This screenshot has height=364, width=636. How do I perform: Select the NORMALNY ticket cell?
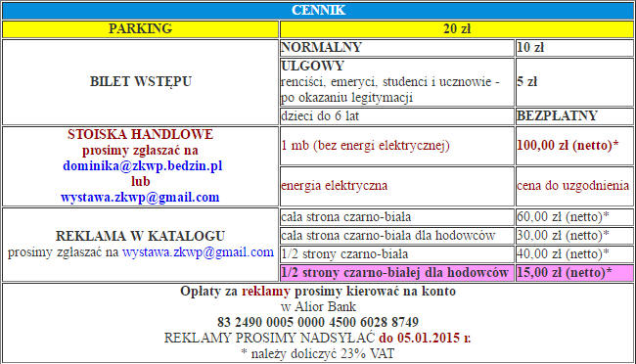click(x=396, y=48)
